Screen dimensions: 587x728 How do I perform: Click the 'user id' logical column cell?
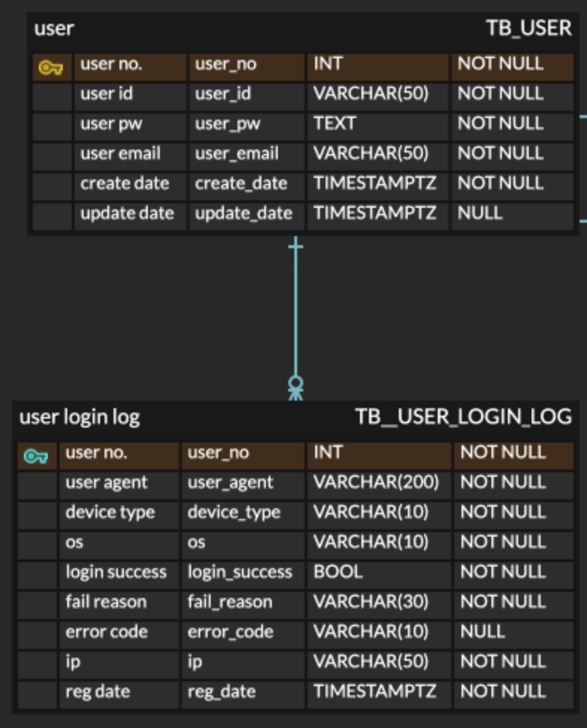pos(131,97)
